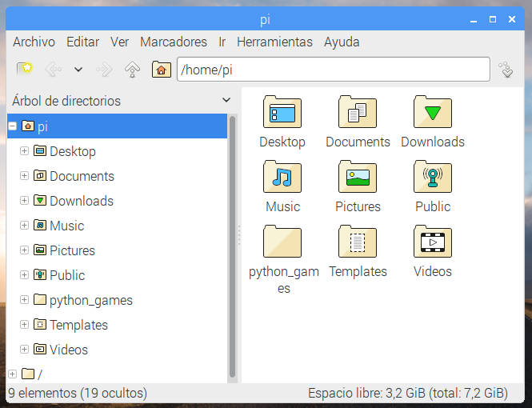The width and height of the screenshot is (532, 408).
Task: Expand the Videos tree node
Action: point(24,350)
